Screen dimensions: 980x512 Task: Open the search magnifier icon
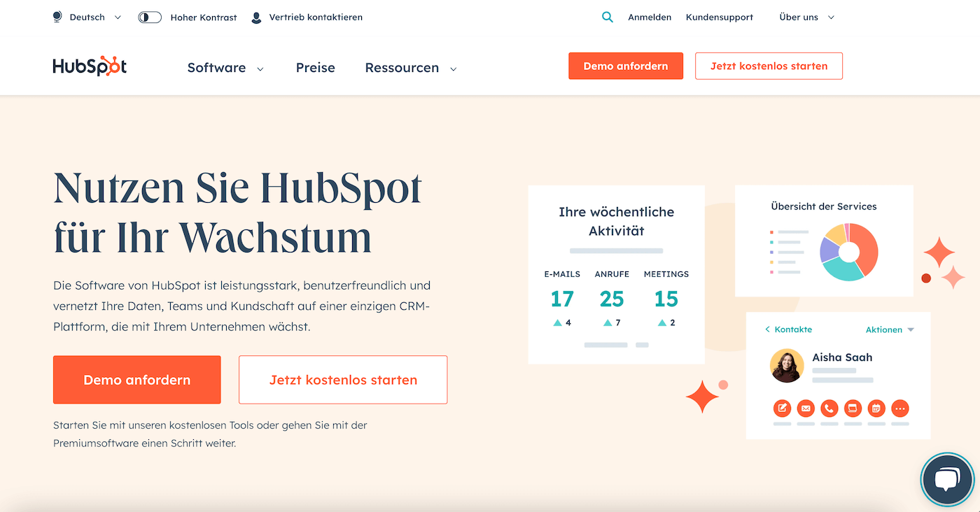607,17
